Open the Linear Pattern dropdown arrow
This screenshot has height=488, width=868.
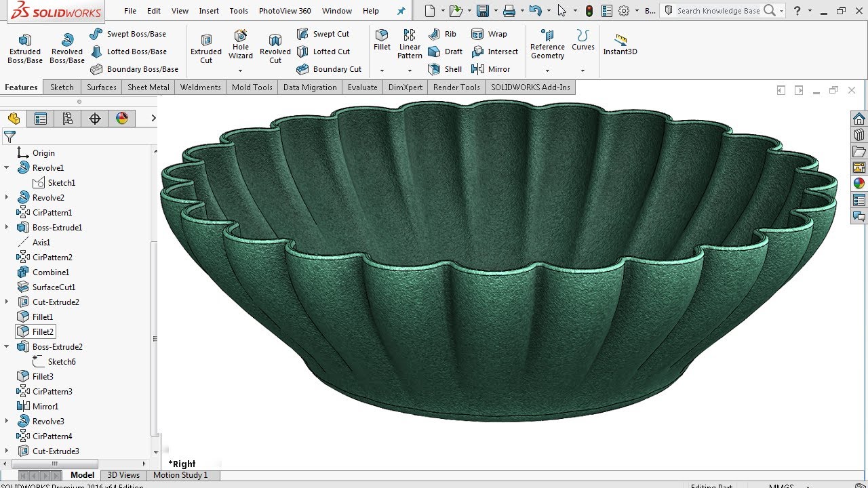coord(410,70)
